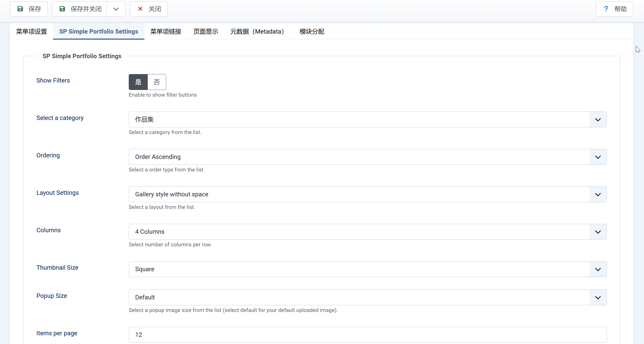Switch to the 菜单项设置 tab

tap(32, 32)
